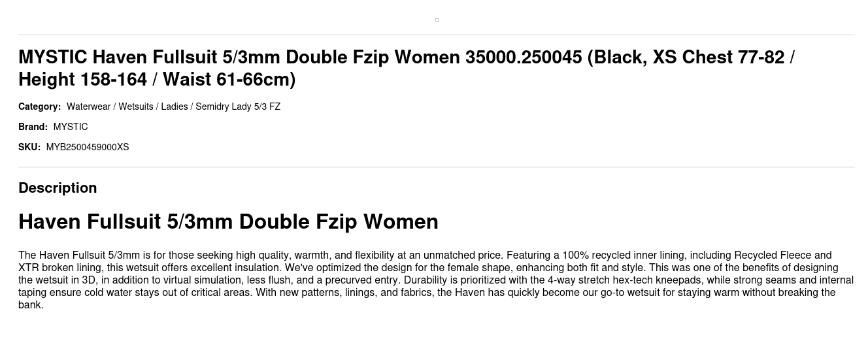Click the MYSTIC Haven Fullsuit product title
The height and width of the screenshot is (343, 868).
pos(261,57)
